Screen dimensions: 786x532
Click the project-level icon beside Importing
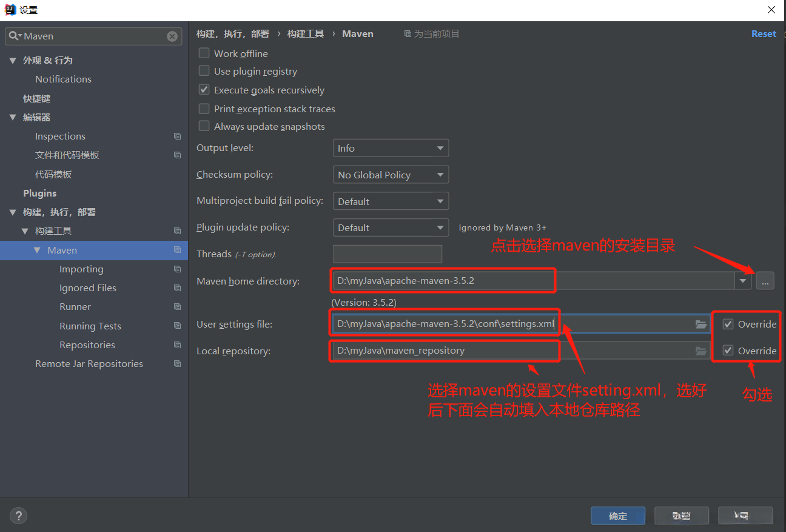[x=177, y=269]
